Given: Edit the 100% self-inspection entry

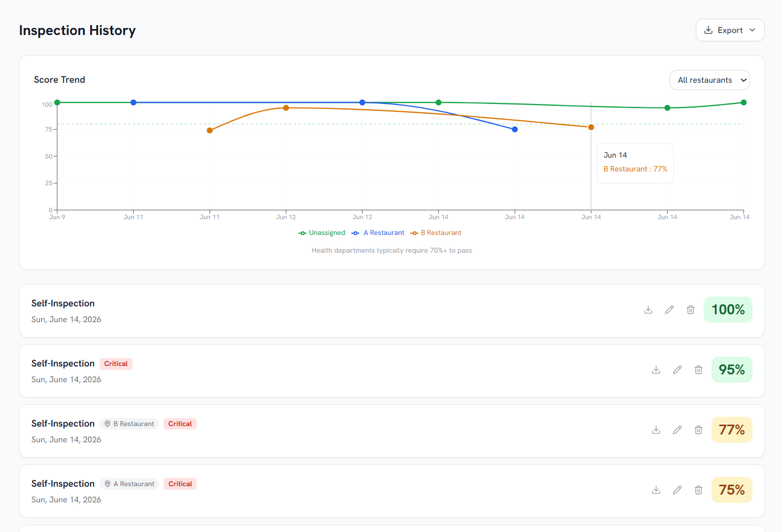Looking at the screenshot, I should (x=669, y=310).
